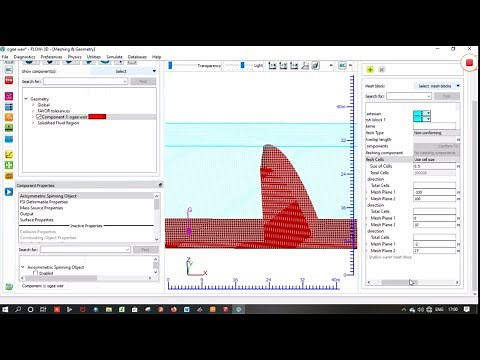The width and height of the screenshot is (480, 360).
Task: Click the second axis-view icon in viewport toolbar
Action: [283, 66]
